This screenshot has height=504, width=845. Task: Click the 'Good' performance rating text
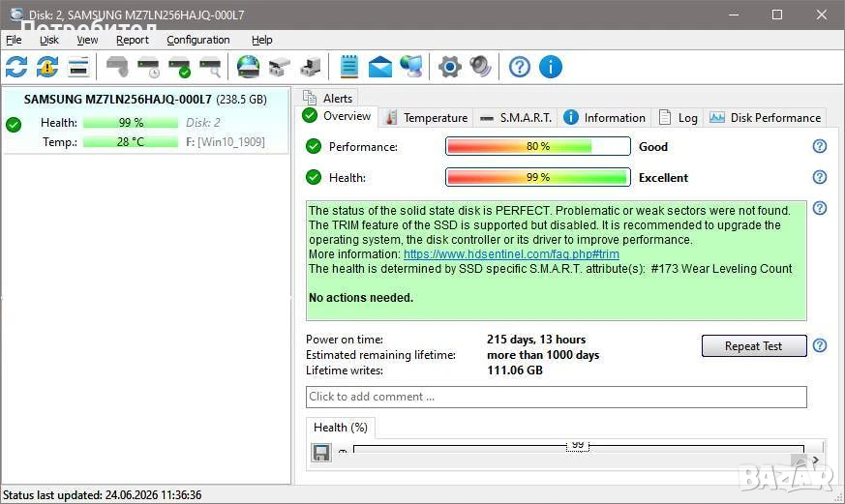653,147
